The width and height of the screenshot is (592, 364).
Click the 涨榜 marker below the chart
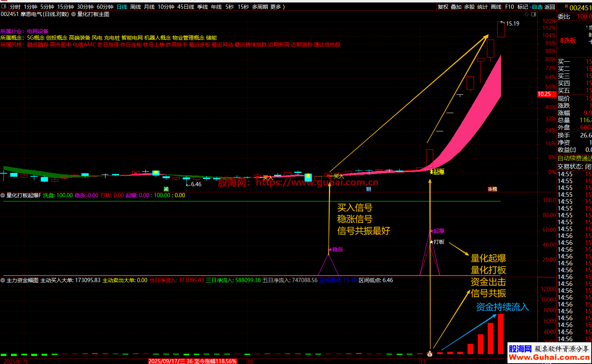coord(492,189)
